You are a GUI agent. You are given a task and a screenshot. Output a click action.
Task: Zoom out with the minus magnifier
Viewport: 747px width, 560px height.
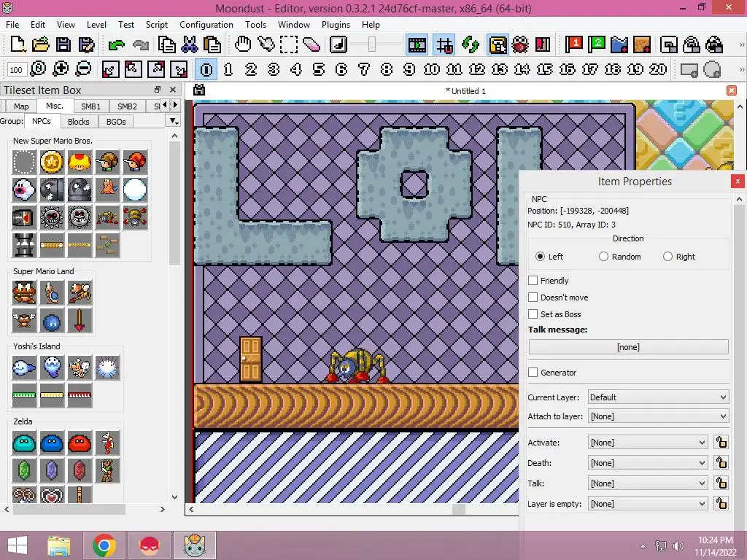[x=83, y=69]
